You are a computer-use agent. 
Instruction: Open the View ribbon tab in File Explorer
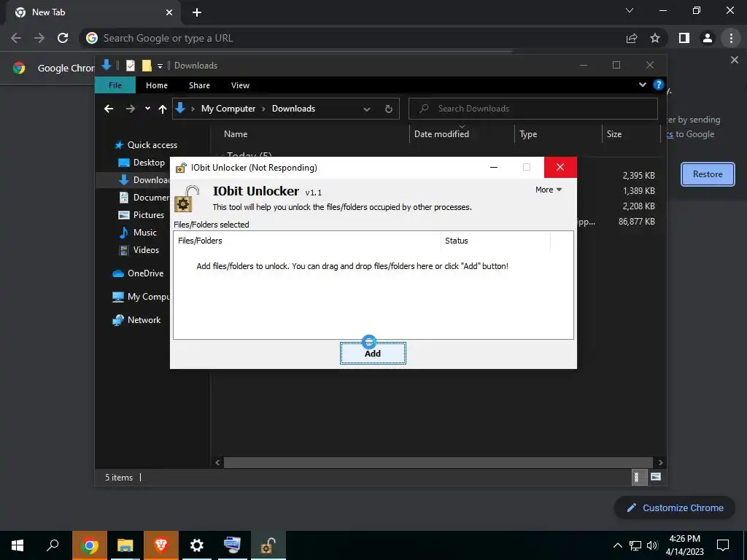240,85
